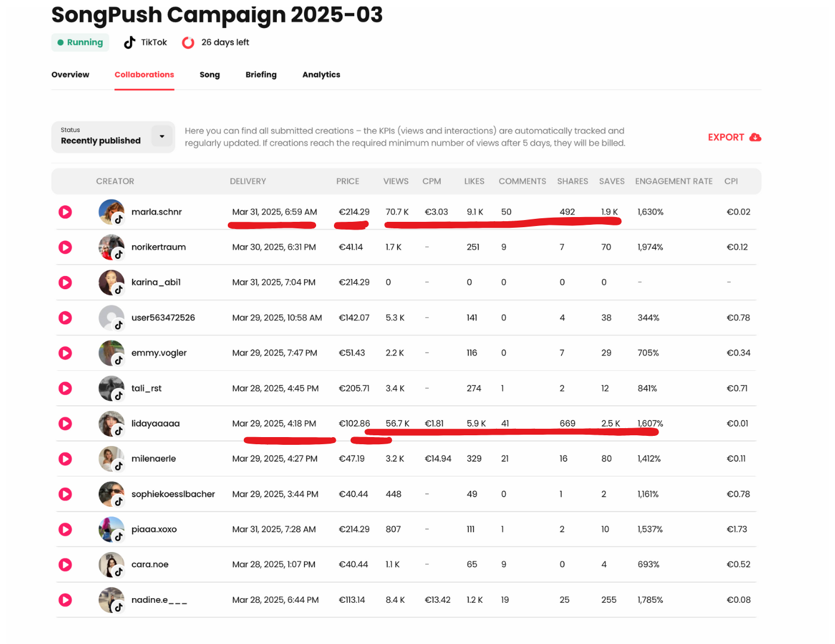Open the Song tab

coord(209,75)
